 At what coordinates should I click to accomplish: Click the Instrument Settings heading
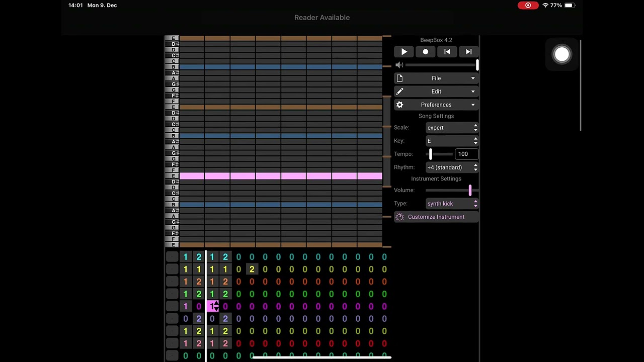(x=436, y=179)
